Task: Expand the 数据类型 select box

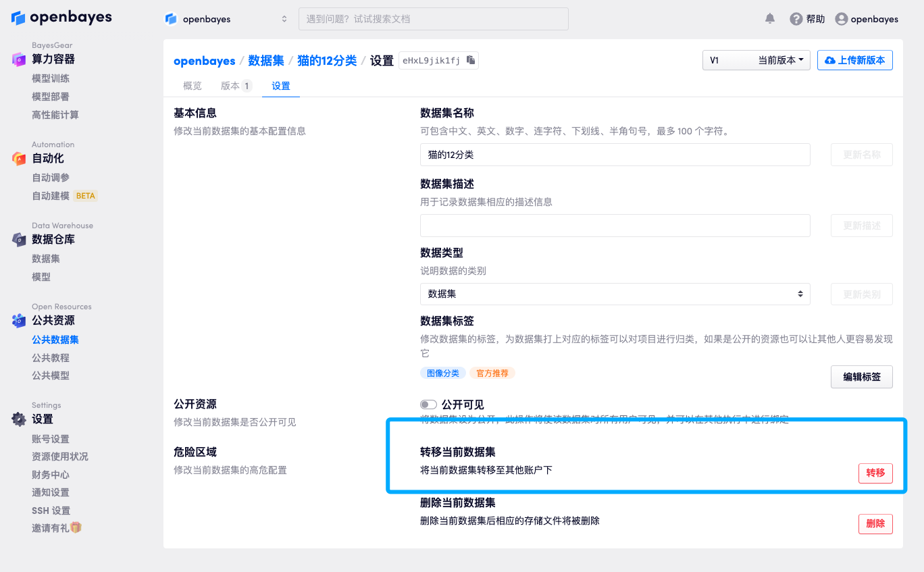Action: (615, 294)
